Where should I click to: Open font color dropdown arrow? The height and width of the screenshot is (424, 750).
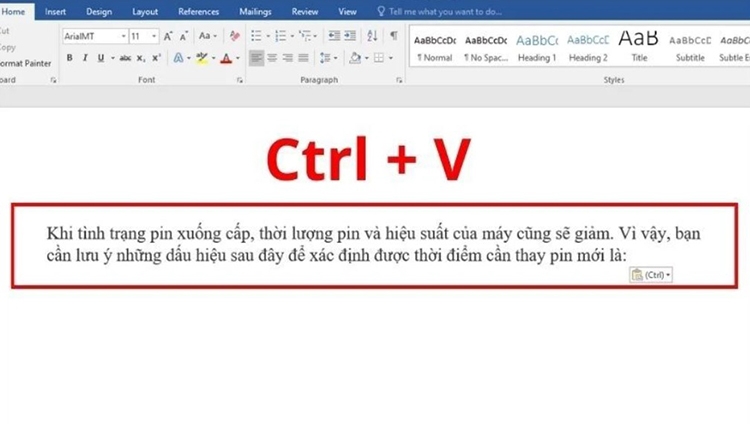pos(238,58)
